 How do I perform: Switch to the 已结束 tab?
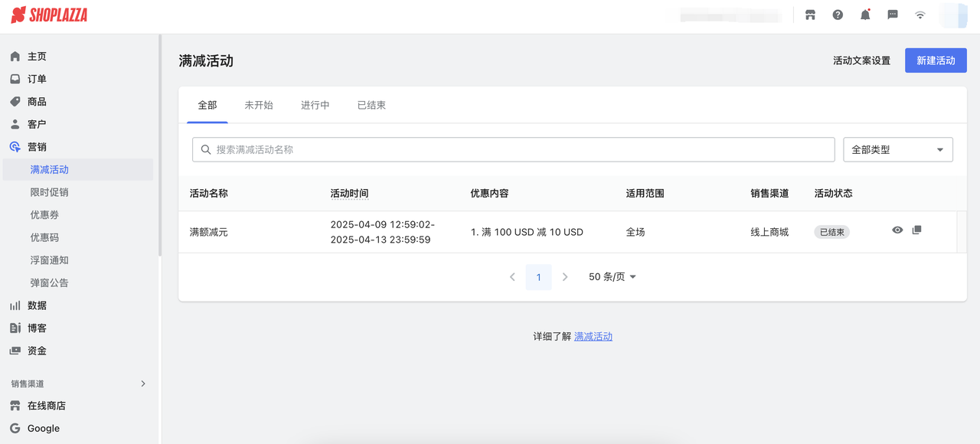(371, 105)
